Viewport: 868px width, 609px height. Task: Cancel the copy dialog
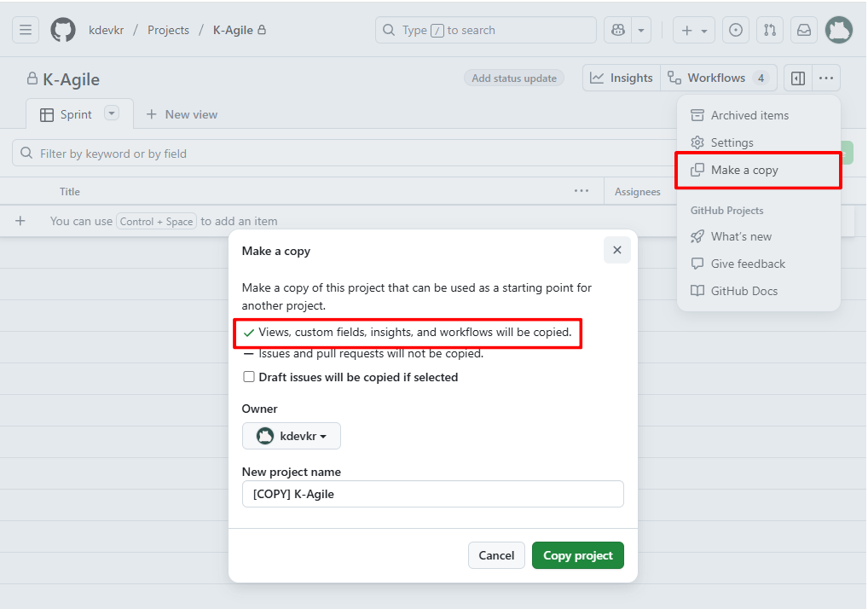(x=496, y=555)
